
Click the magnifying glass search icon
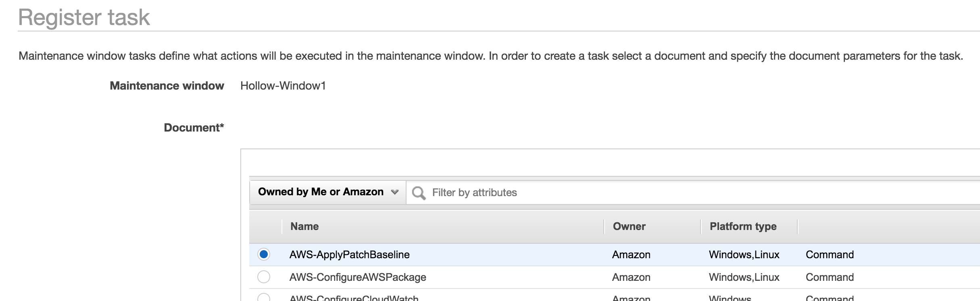coord(419,193)
